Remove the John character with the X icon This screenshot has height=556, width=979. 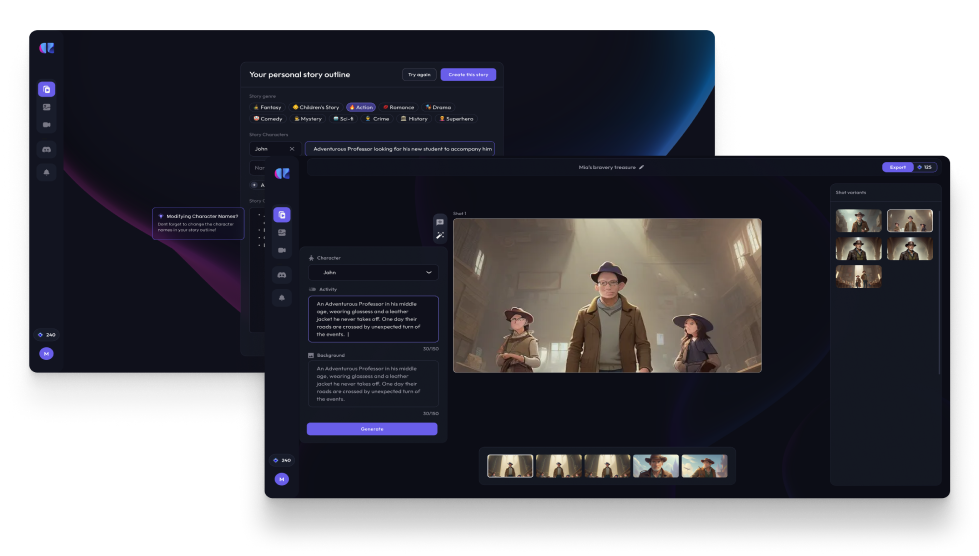[292, 149]
